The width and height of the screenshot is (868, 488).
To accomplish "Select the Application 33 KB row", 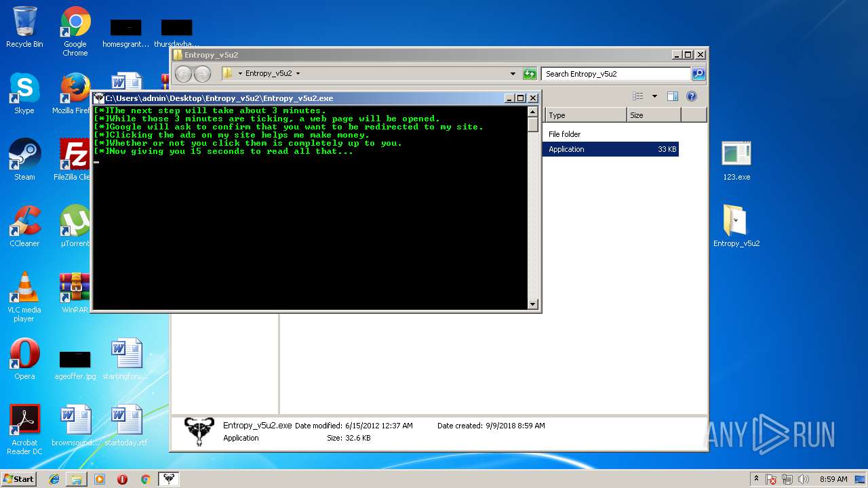I will pyautogui.click(x=610, y=149).
